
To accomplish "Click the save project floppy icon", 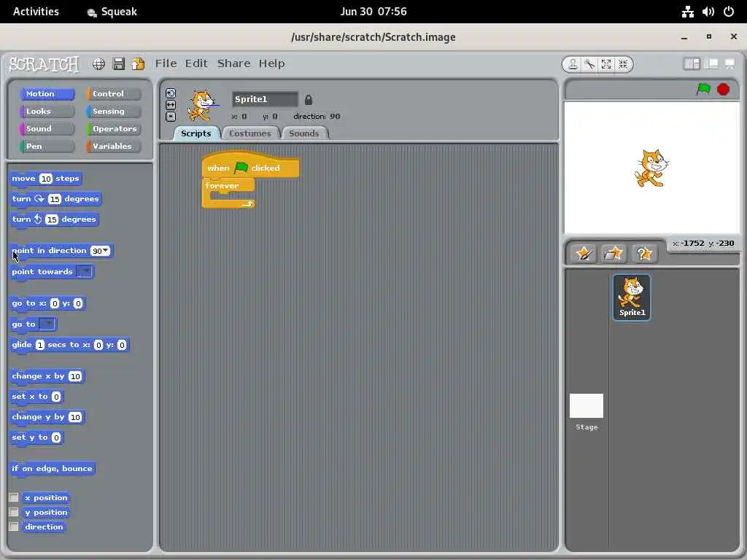I will pos(119,64).
